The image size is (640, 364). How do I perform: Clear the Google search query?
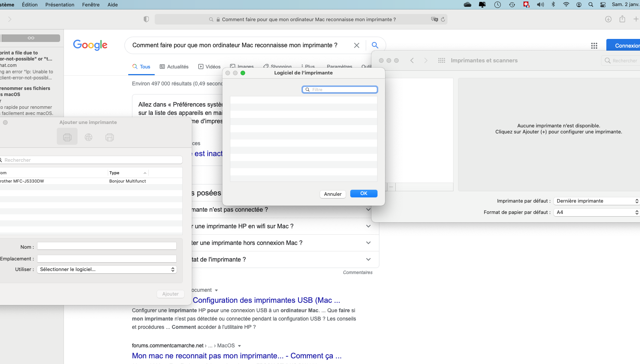(x=356, y=45)
